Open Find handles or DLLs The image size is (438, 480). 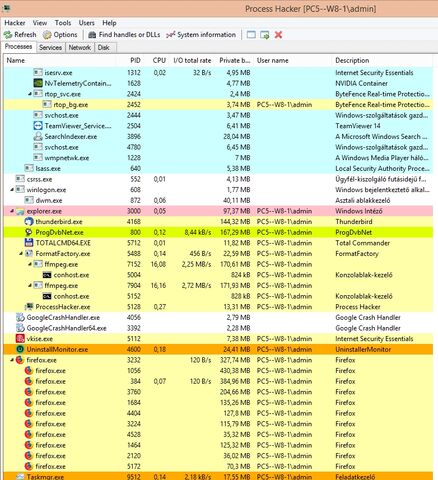tap(124, 35)
